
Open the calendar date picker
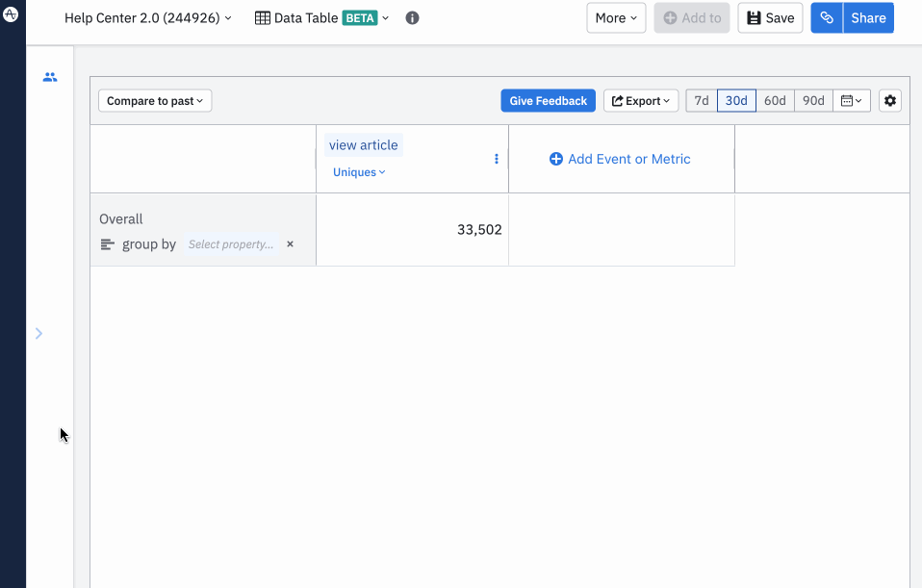pos(852,101)
